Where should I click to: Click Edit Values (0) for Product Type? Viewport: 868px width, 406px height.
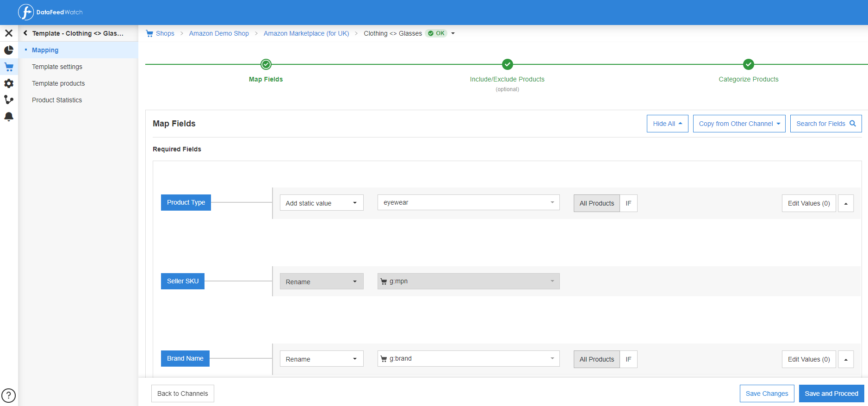point(809,203)
